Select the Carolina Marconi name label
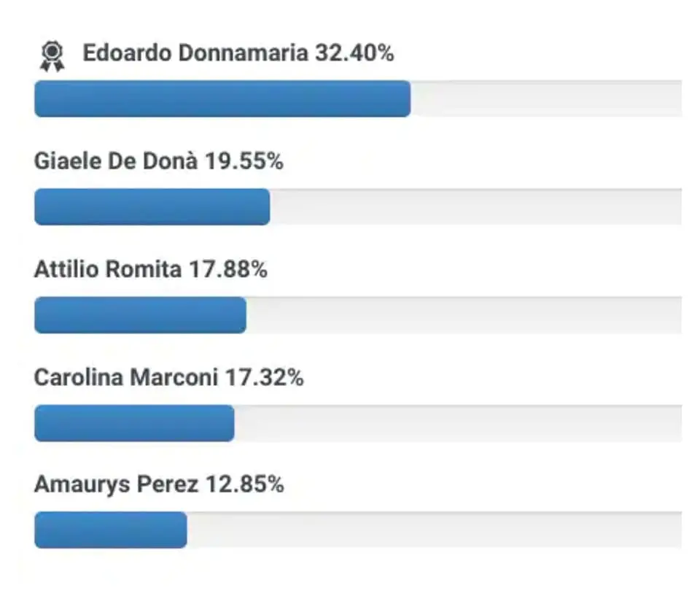Screen dimensions: 700x615 pyautogui.click(x=126, y=378)
